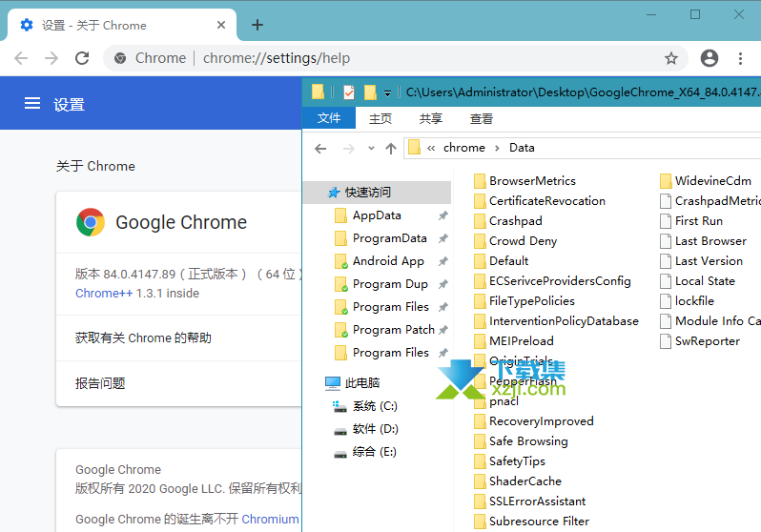
Task: Click the Explorer forward arrow
Action: point(348,148)
